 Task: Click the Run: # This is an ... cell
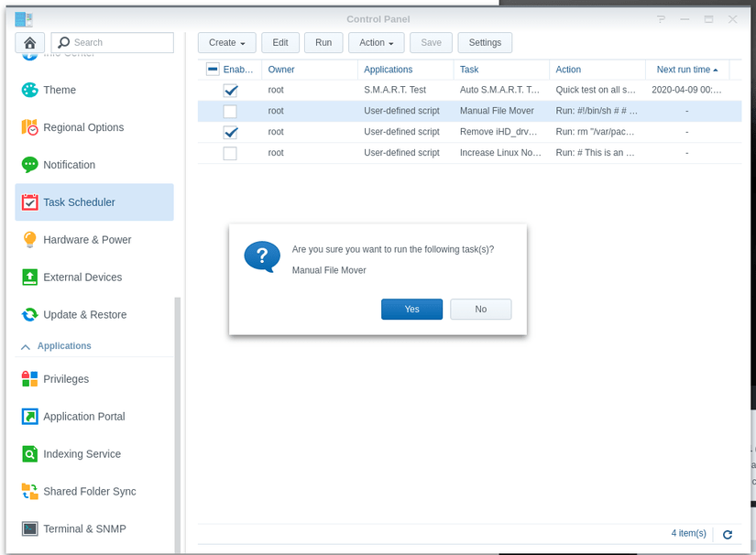pyautogui.click(x=595, y=153)
